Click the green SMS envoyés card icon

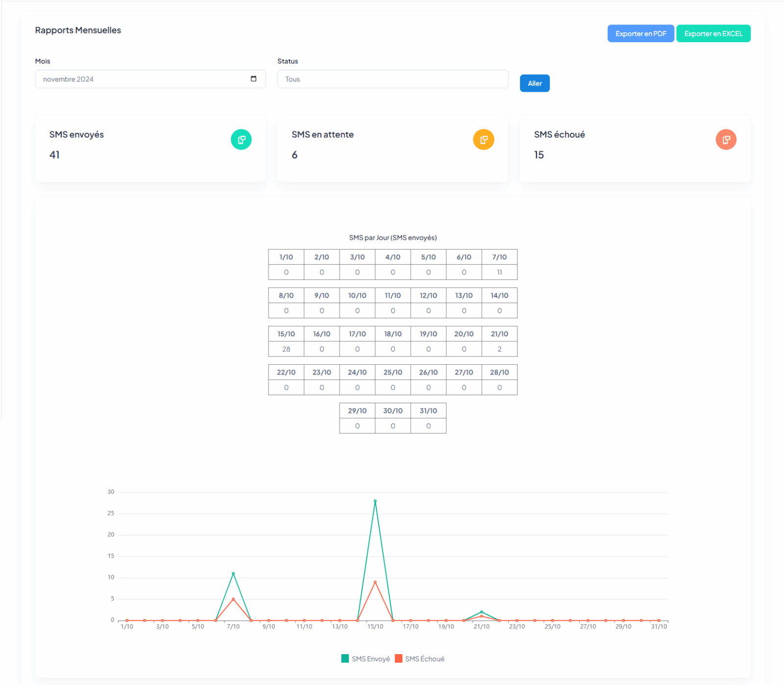[241, 140]
